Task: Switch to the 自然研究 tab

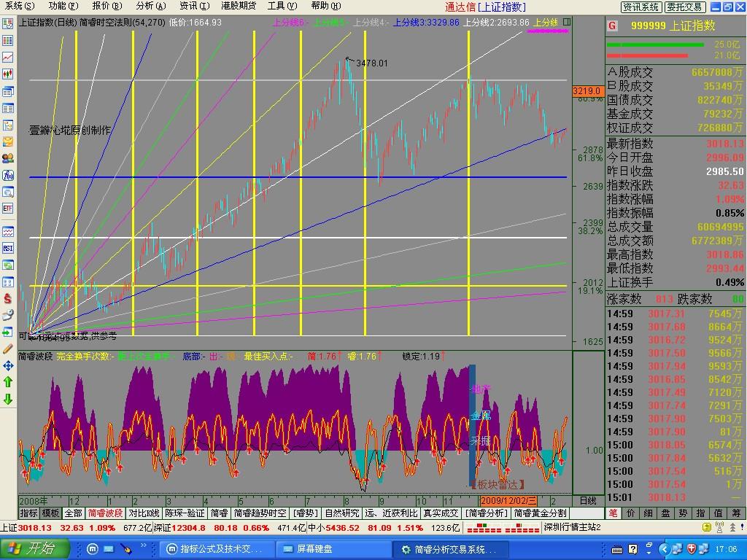Action: (x=342, y=513)
